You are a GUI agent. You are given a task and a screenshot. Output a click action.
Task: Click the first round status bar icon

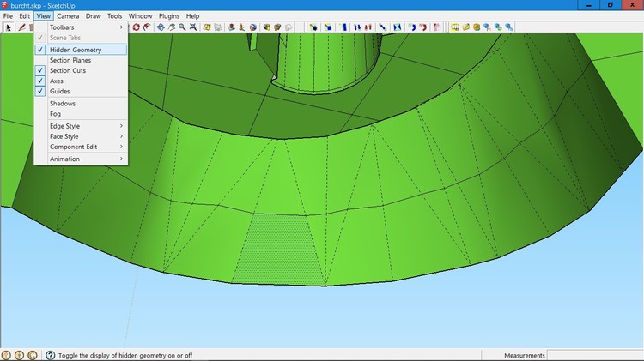click(x=7, y=355)
